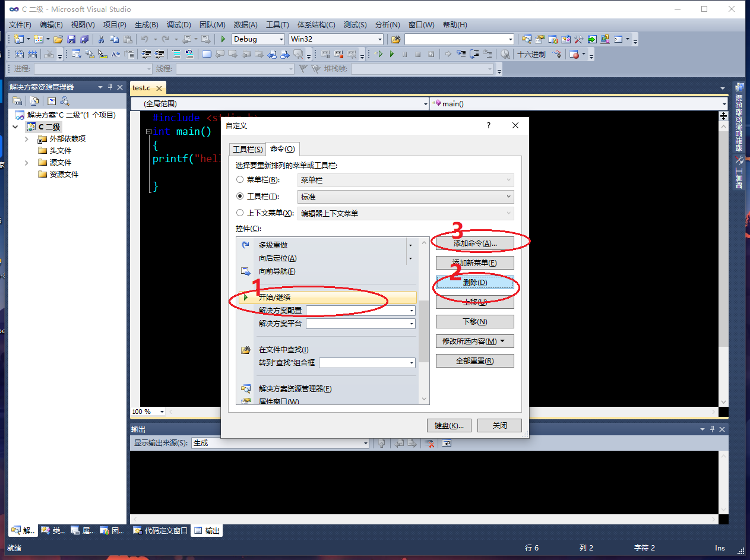Click the 下移(N) button
Viewport: 750px width, 560px height.
point(474,322)
